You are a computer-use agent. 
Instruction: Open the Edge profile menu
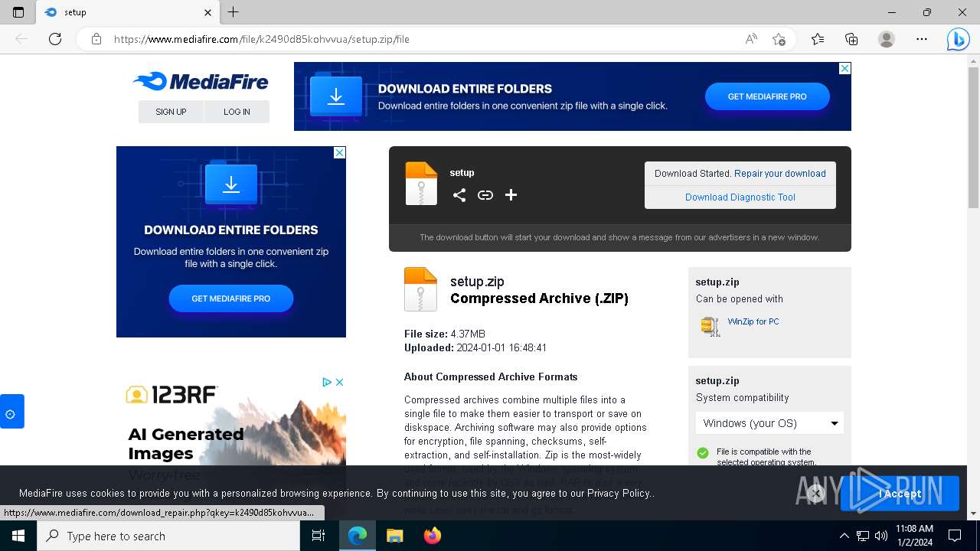(x=887, y=39)
